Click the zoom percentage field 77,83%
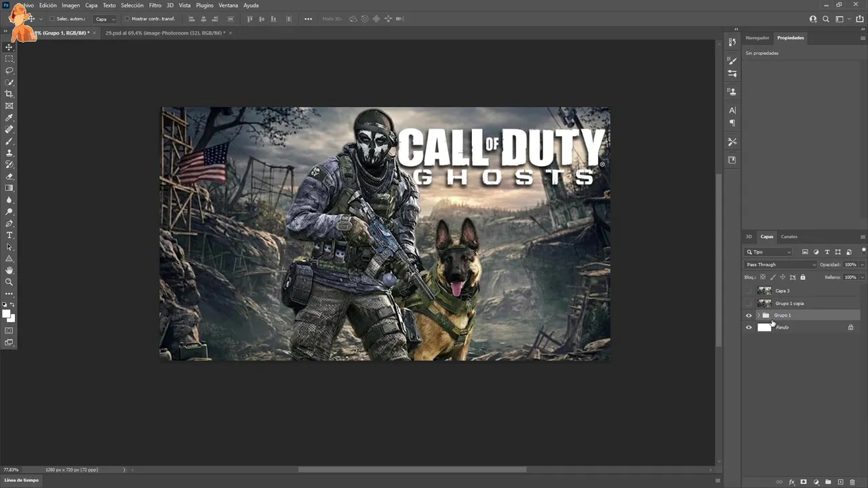Screen dimensions: 868x488 12,470
